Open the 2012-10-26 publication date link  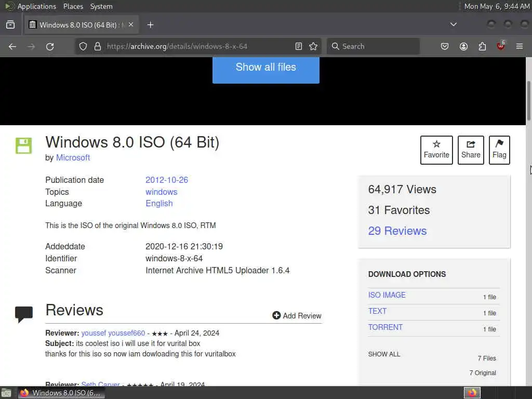pyautogui.click(x=167, y=180)
